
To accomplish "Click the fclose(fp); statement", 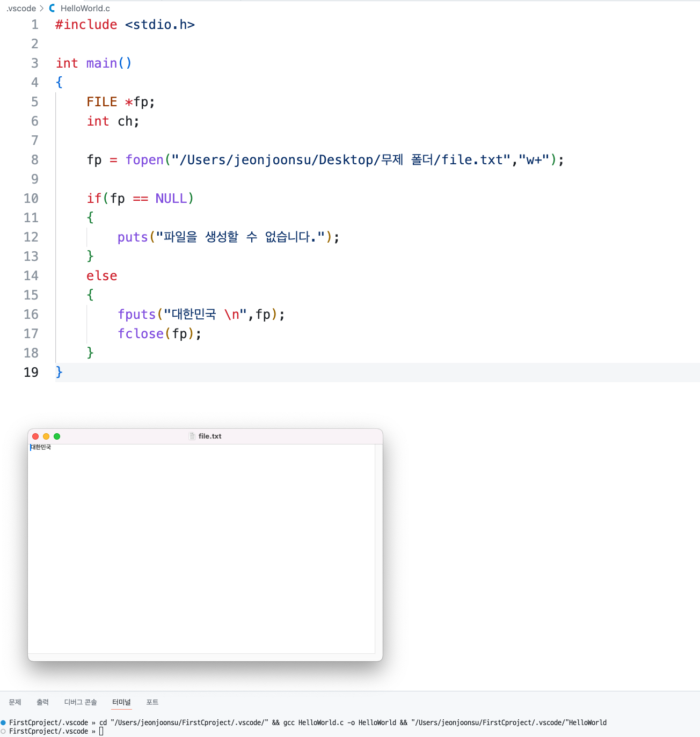I will pyautogui.click(x=159, y=334).
